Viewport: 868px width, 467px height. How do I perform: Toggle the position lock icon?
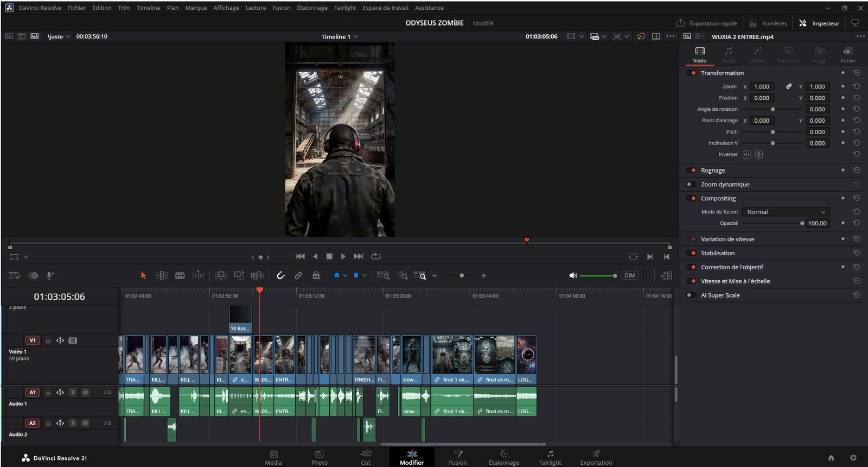click(x=316, y=276)
